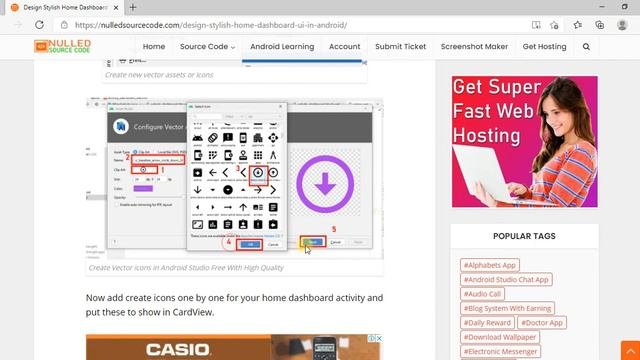Click the vector icon tutorial screenshot image
The height and width of the screenshot is (360, 640).
[x=234, y=178]
